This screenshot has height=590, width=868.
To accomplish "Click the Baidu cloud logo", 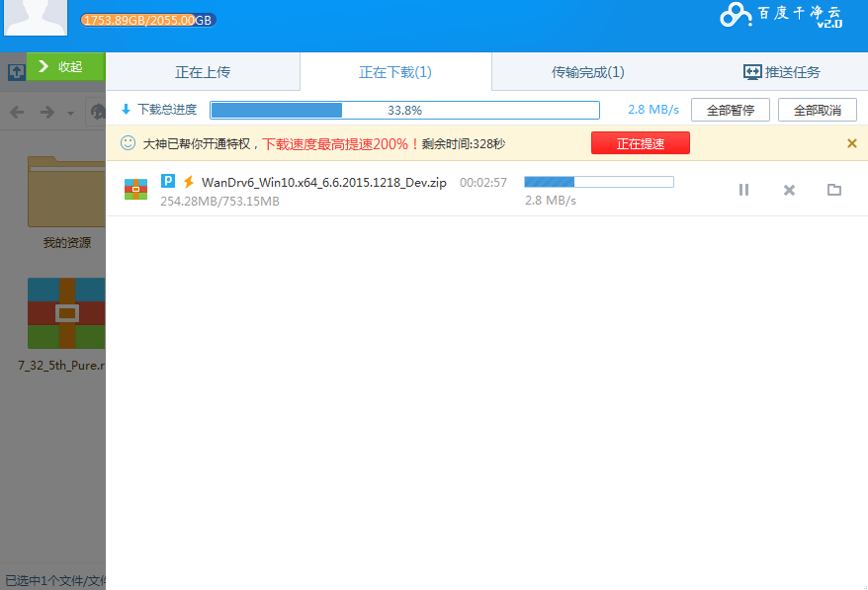I will (x=781, y=15).
